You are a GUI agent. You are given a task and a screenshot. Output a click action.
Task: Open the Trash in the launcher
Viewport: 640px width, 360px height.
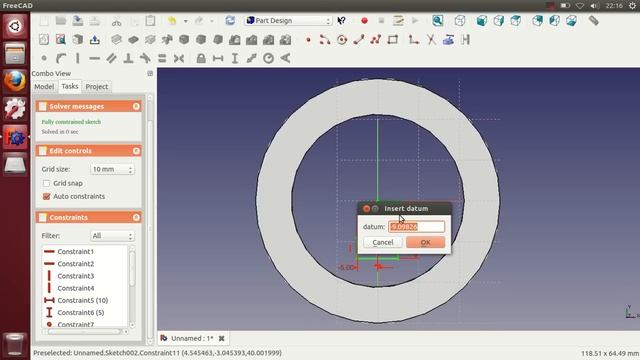click(15, 344)
